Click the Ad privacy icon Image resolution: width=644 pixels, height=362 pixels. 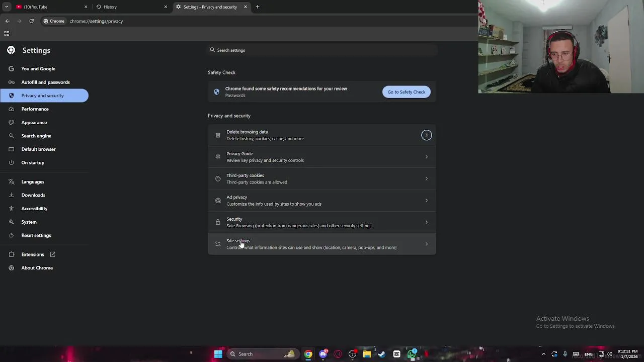click(218, 201)
